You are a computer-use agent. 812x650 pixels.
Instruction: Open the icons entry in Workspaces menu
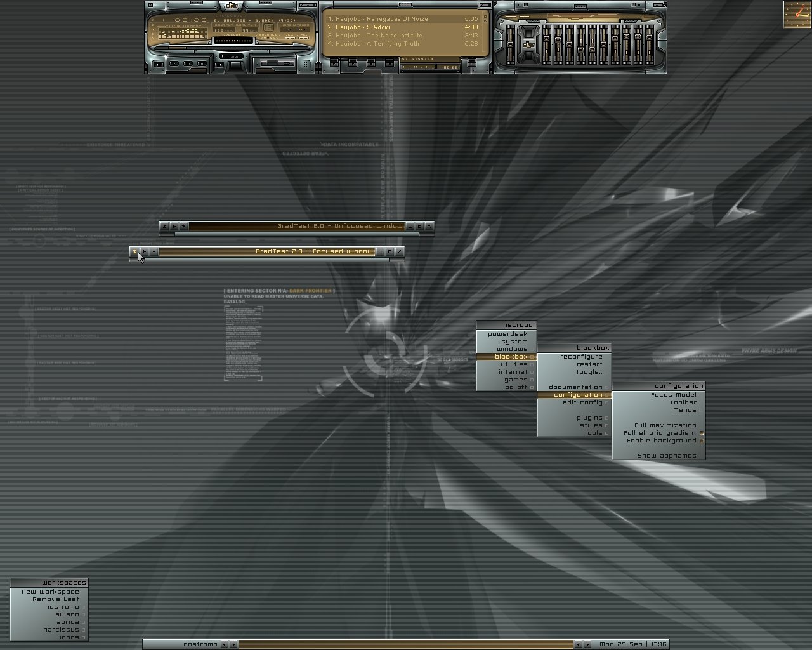pyautogui.click(x=49, y=637)
